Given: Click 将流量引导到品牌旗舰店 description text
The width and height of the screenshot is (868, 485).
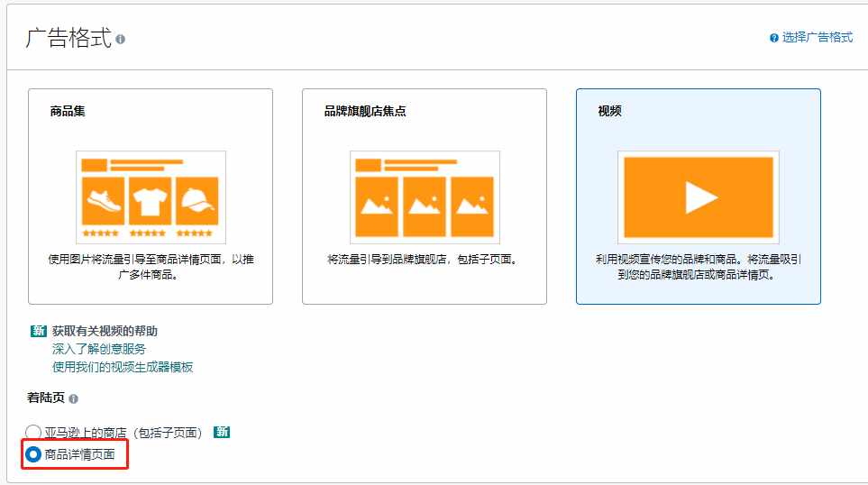Looking at the screenshot, I should pos(424,259).
